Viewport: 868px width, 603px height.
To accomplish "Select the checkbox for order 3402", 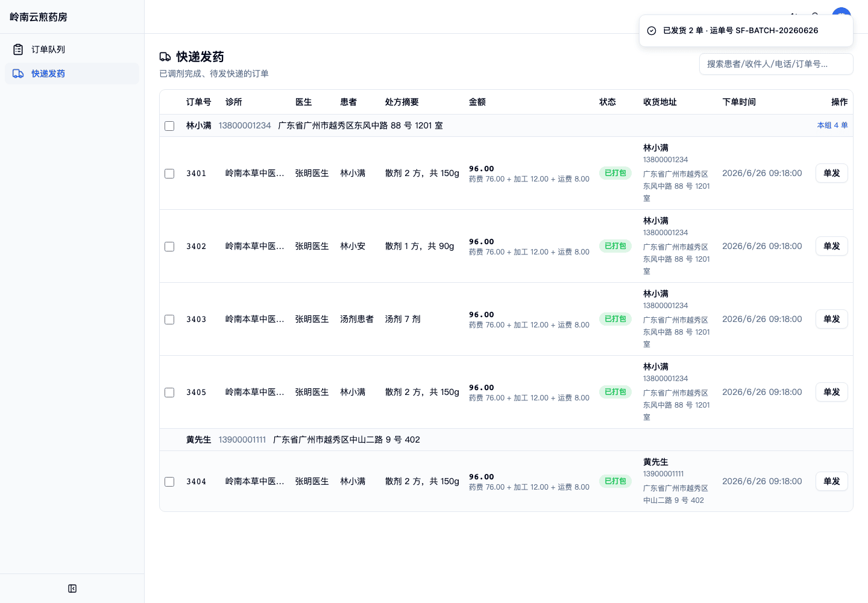I will click(x=169, y=247).
